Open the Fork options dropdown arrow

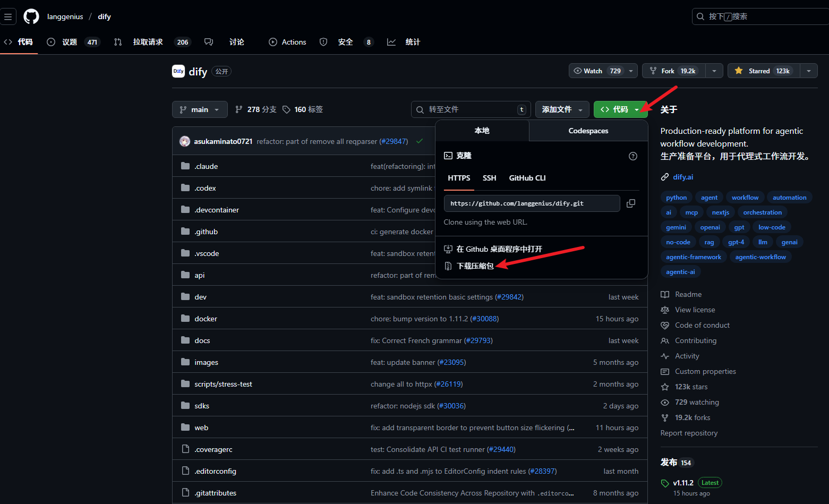714,71
